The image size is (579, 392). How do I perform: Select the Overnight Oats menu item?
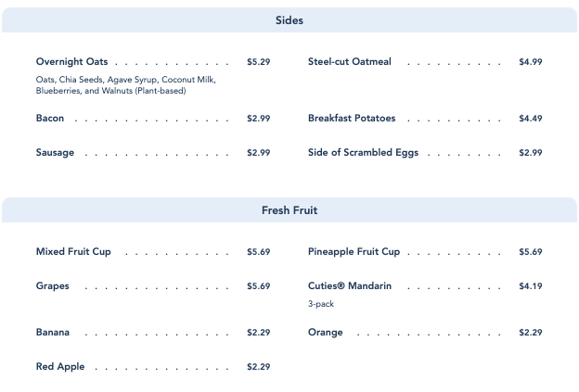tap(71, 62)
